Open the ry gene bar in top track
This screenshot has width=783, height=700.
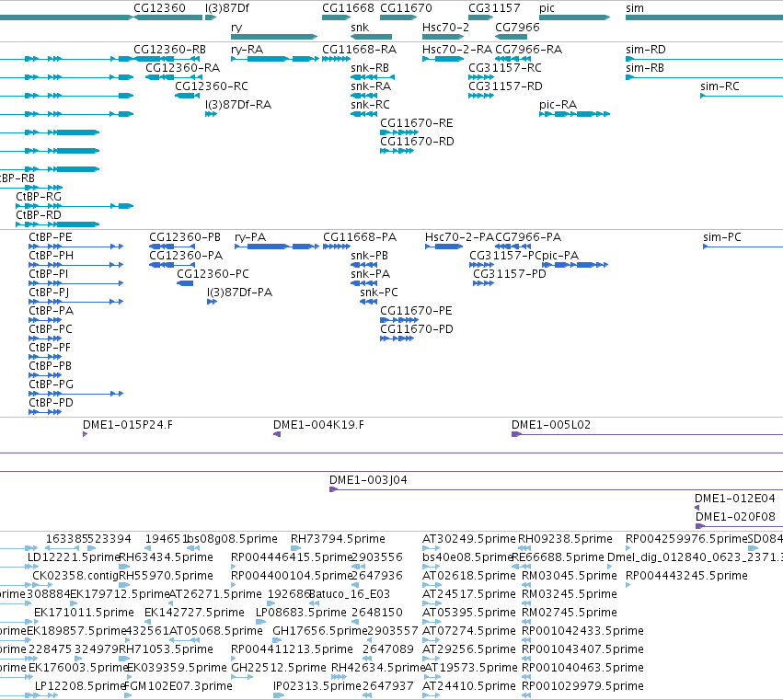[274, 37]
